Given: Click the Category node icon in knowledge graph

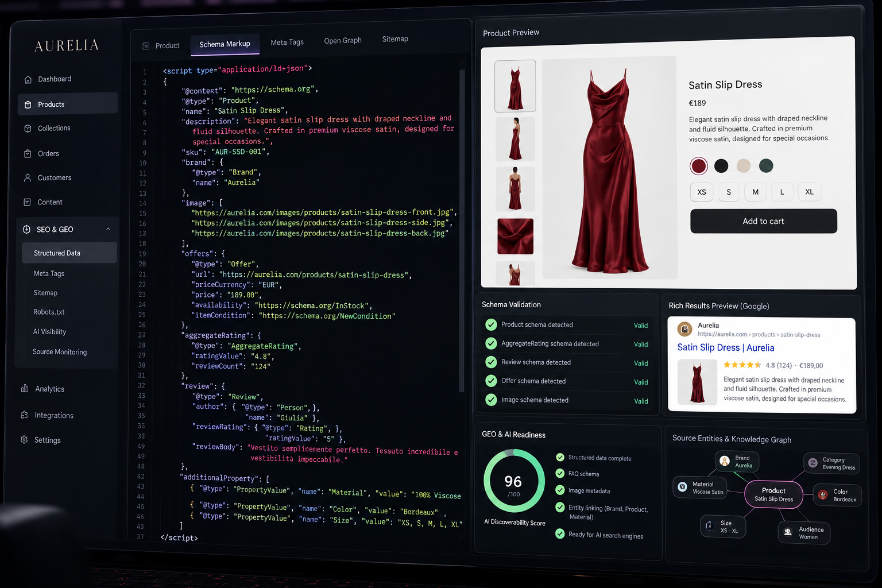Looking at the screenshot, I should click(813, 463).
